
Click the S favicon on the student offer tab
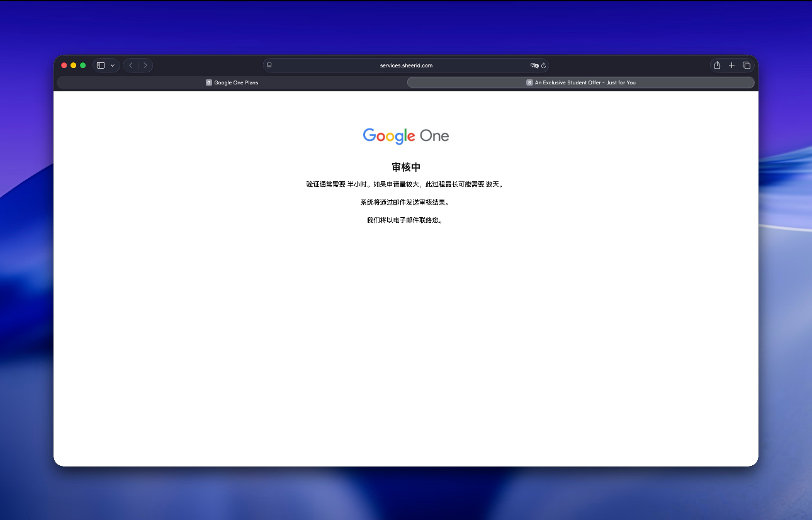coord(529,82)
